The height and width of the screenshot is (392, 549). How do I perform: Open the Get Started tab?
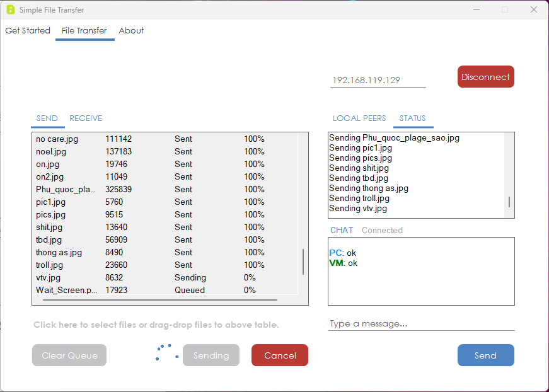(28, 30)
